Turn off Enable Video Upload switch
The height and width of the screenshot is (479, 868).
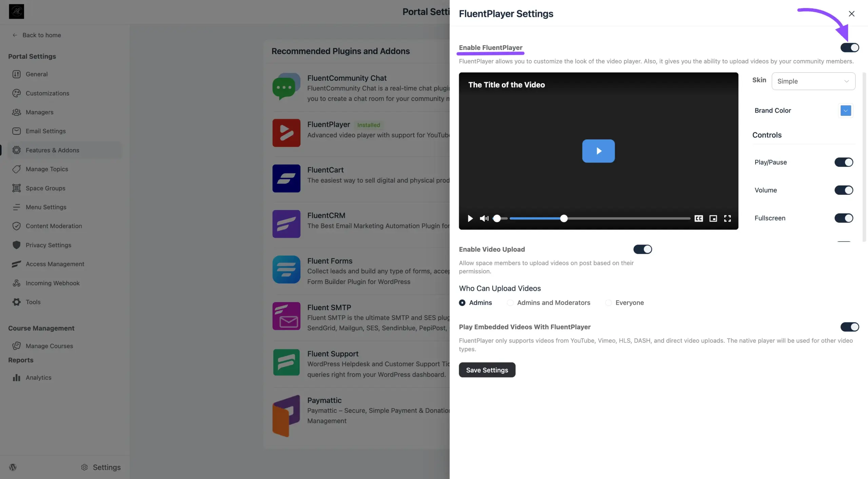pos(643,249)
